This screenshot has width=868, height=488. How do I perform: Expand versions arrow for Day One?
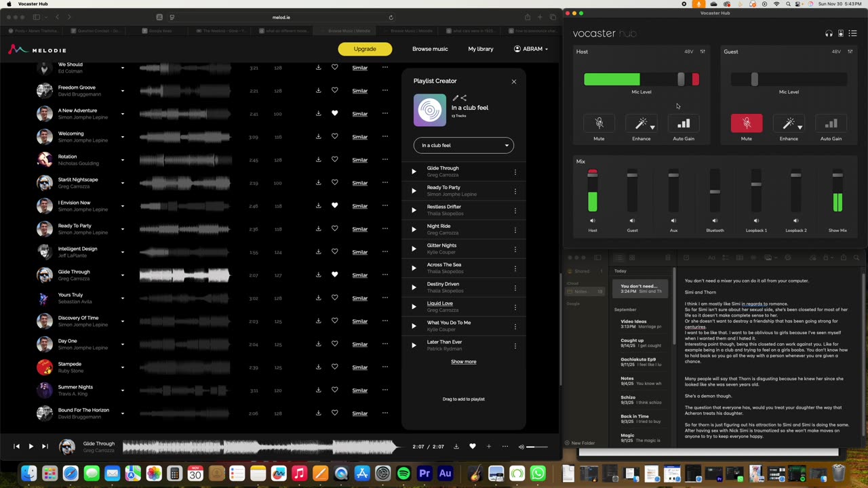click(x=123, y=344)
